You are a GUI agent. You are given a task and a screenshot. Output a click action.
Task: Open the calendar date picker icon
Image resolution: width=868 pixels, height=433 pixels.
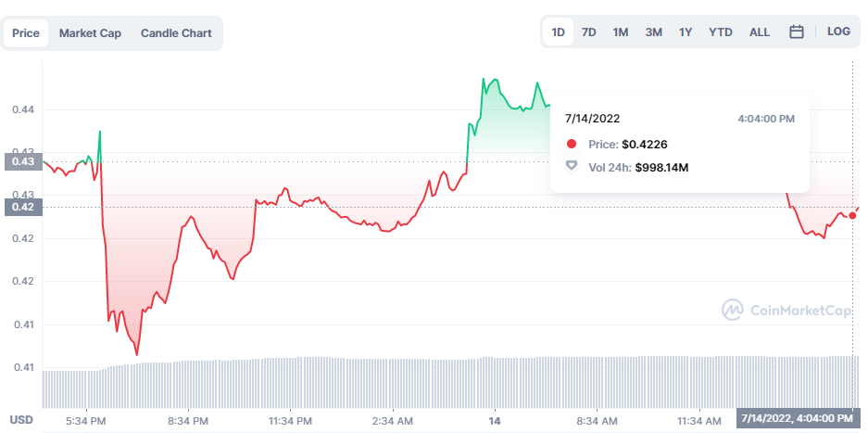click(797, 32)
